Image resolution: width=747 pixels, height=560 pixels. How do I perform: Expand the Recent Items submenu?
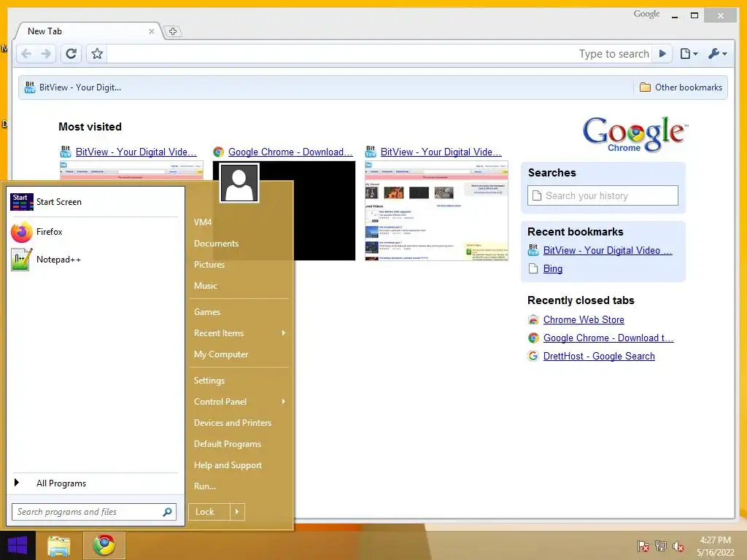[x=239, y=333]
